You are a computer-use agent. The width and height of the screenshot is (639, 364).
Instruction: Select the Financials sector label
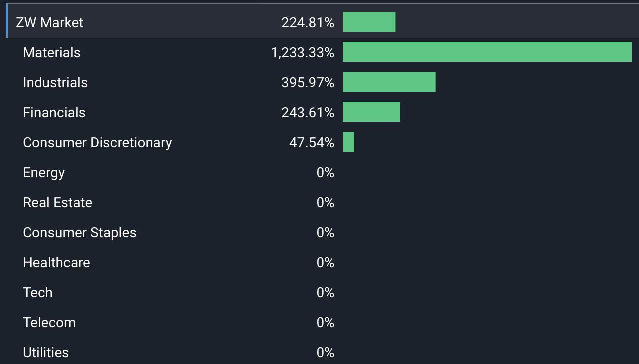[54, 112]
